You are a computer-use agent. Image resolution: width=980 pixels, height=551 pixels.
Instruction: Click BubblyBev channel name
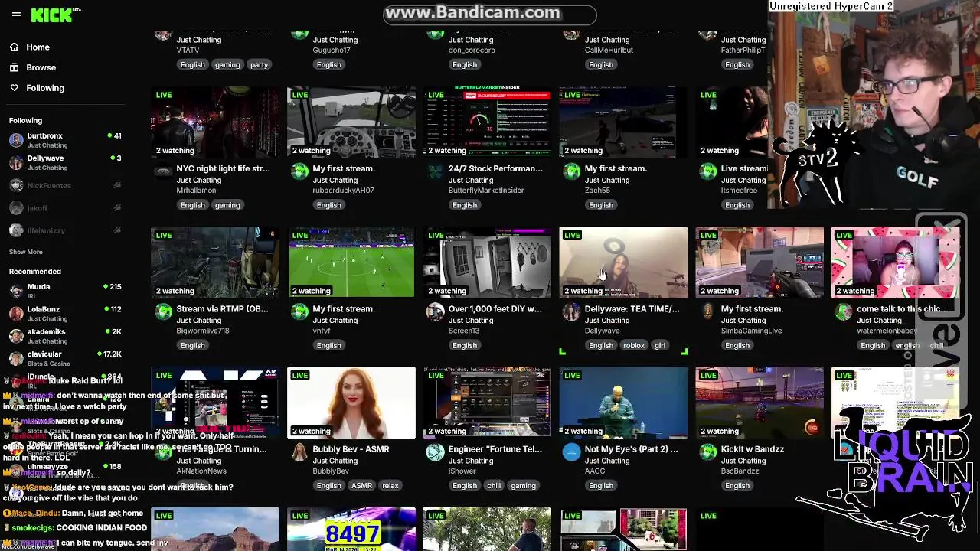click(x=331, y=471)
